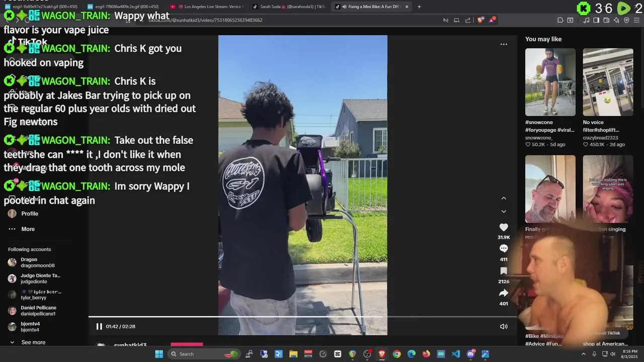Open the Leo AI sparkle icon
Viewport: 644px width, 362px height.
coord(616,20)
